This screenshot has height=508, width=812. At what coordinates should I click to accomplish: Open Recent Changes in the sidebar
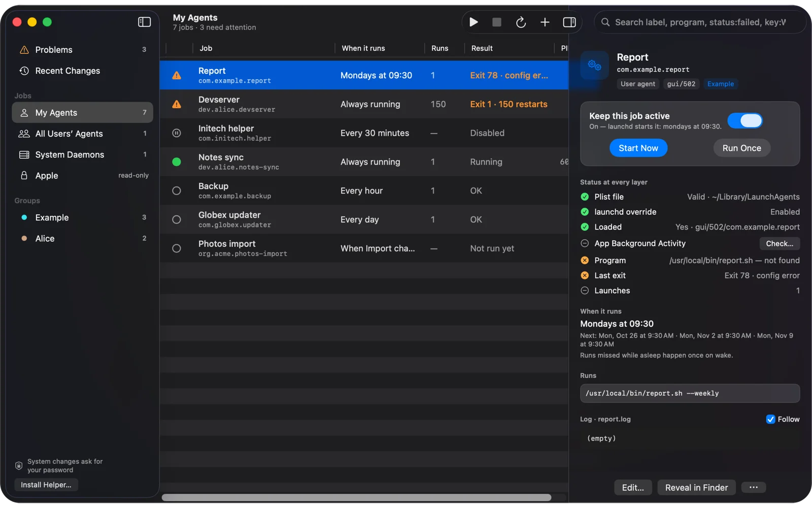(x=83, y=71)
